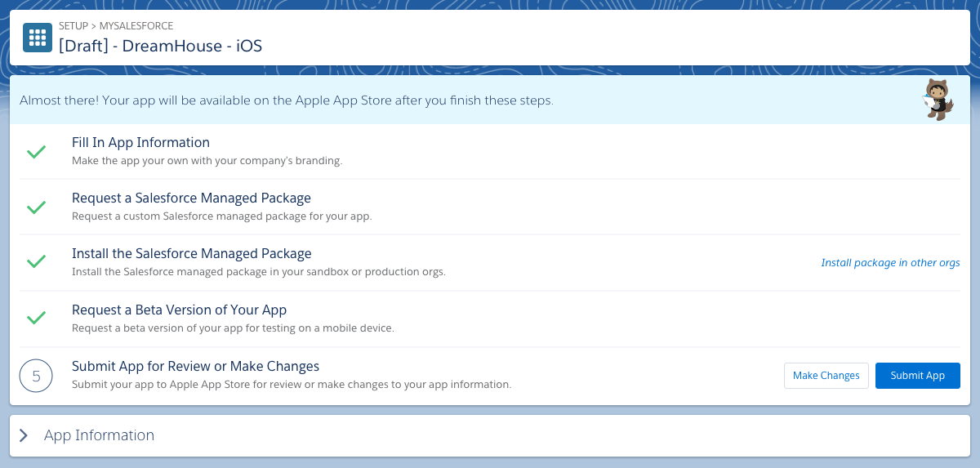Click the step 5 circle indicator

point(36,376)
